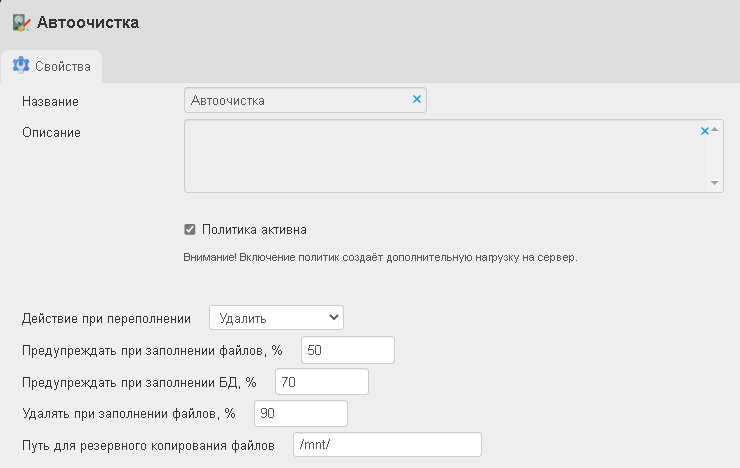The image size is (740, 468).
Task: Click the Автоочистка policy icon in header
Action: click(x=21, y=23)
